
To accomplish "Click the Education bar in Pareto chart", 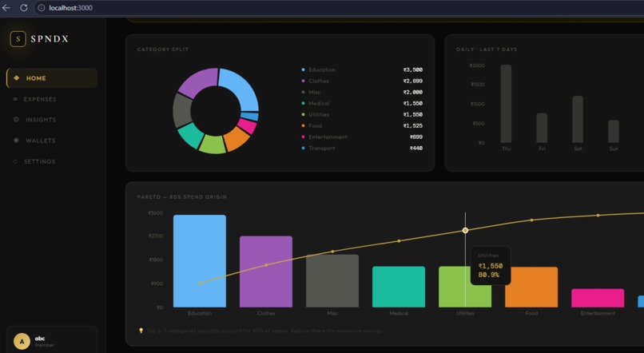I will 200,261.
